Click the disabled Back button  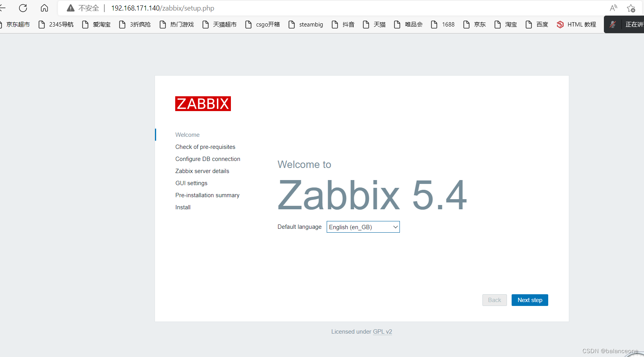coord(494,300)
